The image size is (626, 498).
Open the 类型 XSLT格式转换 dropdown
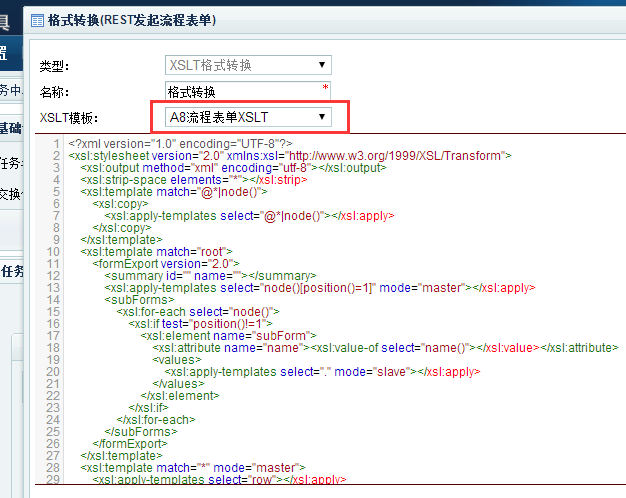click(x=248, y=65)
